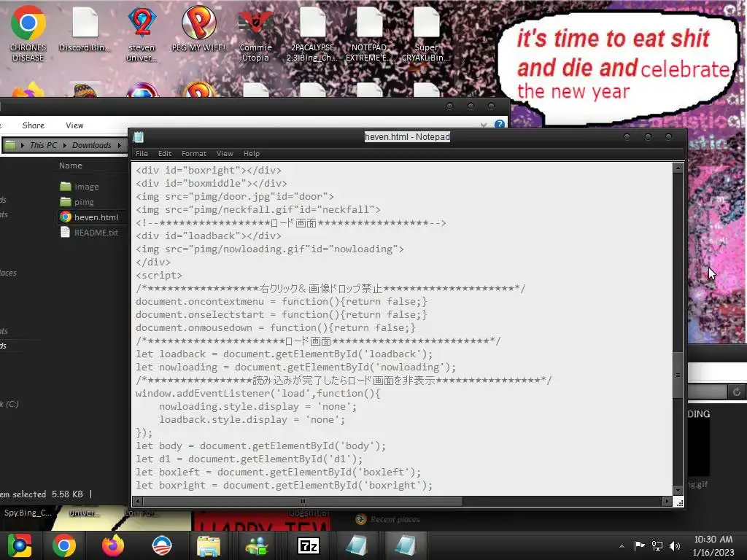Click the Notepad window resize grip corner
Screen dimensions: 747x560
(x=679, y=502)
